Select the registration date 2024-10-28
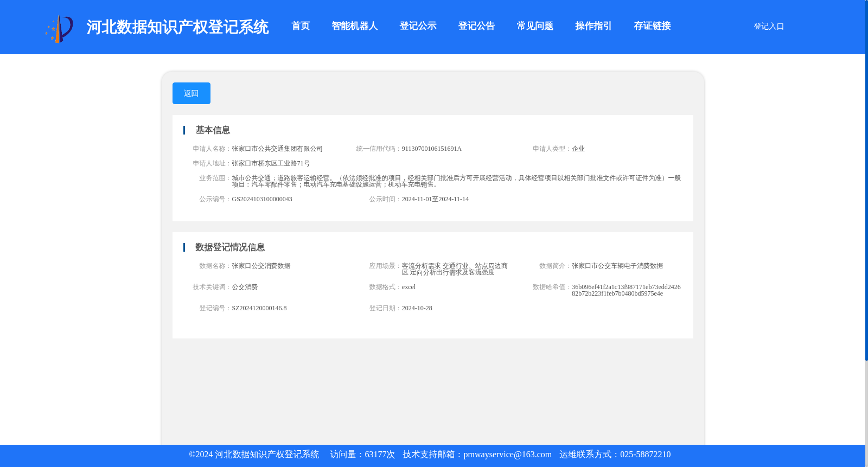The image size is (868, 467). (x=417, y=308)
